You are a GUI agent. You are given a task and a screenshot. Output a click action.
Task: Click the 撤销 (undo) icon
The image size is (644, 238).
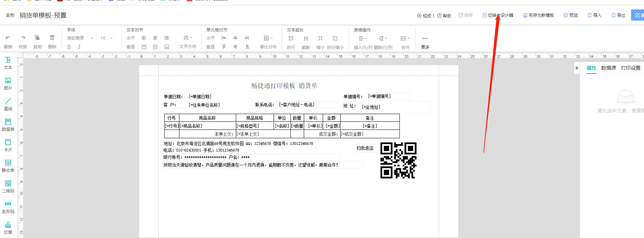[8, 38]
